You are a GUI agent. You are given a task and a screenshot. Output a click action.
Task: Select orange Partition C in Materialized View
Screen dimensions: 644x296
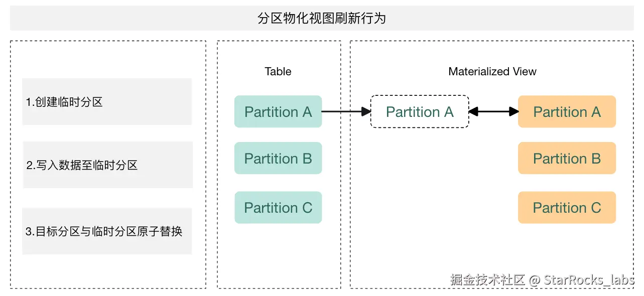566,208
